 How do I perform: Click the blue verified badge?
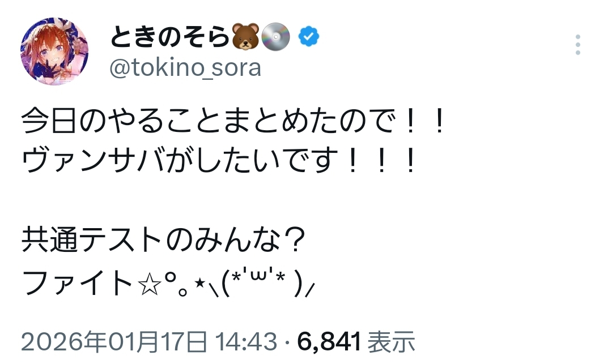point(309,37)
